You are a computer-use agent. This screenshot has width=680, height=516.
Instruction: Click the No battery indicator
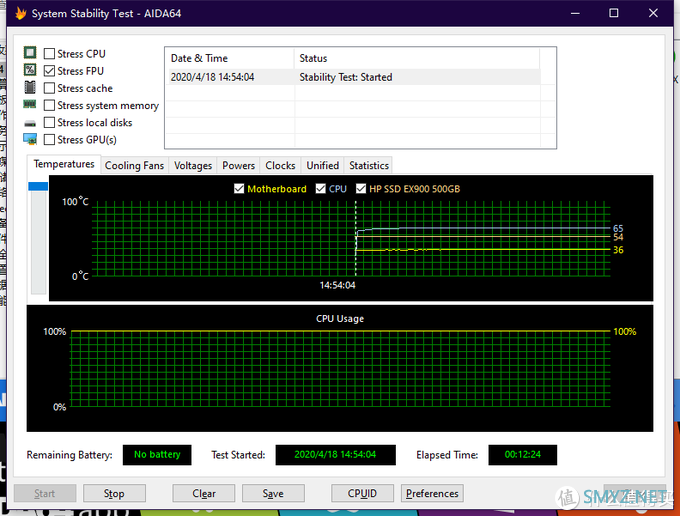157,454
